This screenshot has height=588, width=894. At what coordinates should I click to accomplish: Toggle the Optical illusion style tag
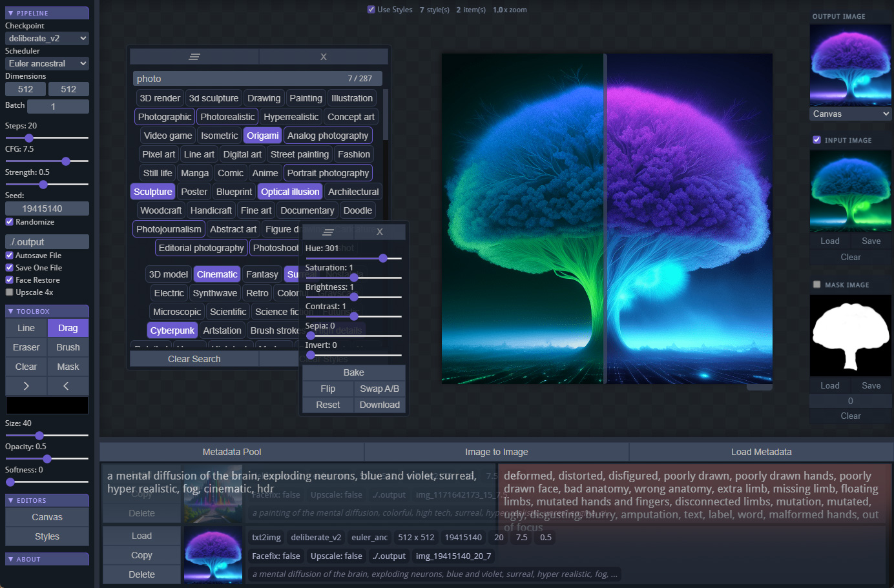[290, 192]
